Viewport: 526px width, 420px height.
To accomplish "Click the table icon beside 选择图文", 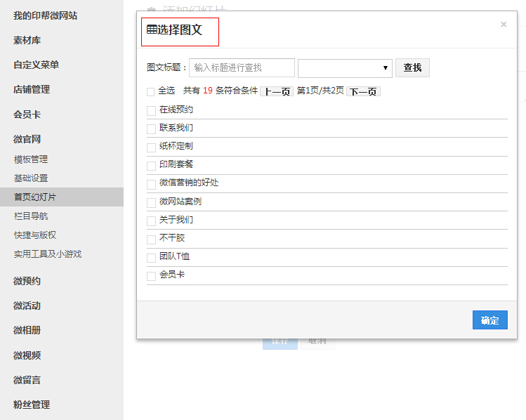I will (x=152, y=29).
